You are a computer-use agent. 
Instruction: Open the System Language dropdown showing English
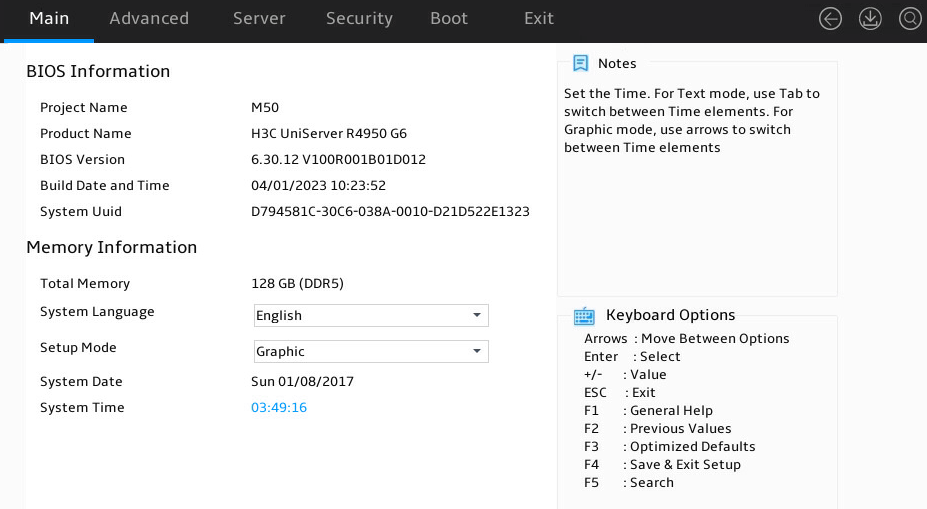click(x=371, y=316)
